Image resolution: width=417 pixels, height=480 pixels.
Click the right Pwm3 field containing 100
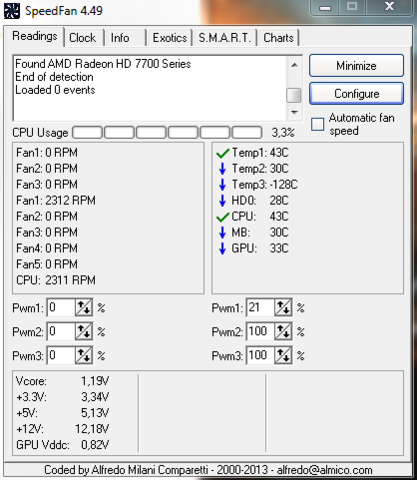click(x=261, y=355)
